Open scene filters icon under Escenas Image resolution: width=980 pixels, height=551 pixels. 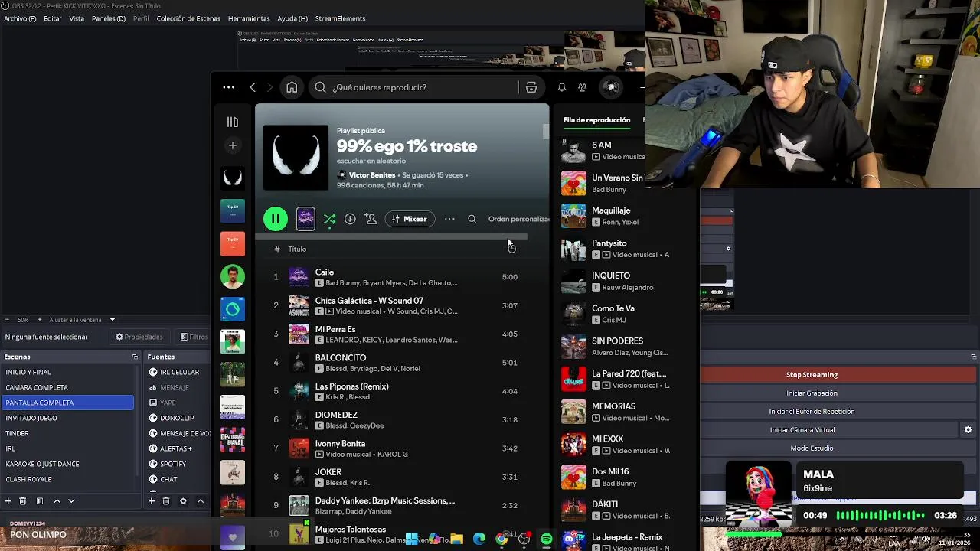pos(39,501)
